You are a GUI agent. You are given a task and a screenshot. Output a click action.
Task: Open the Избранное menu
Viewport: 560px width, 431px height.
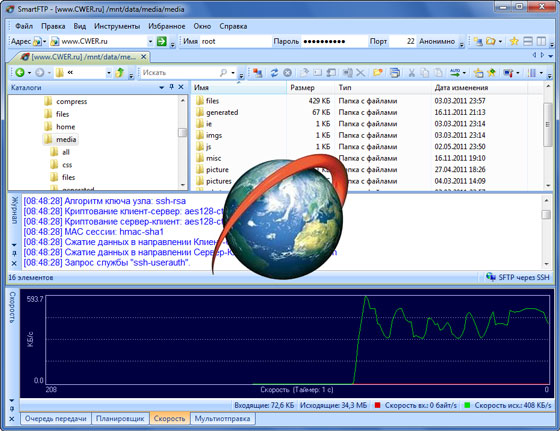(x=167, y=26)
